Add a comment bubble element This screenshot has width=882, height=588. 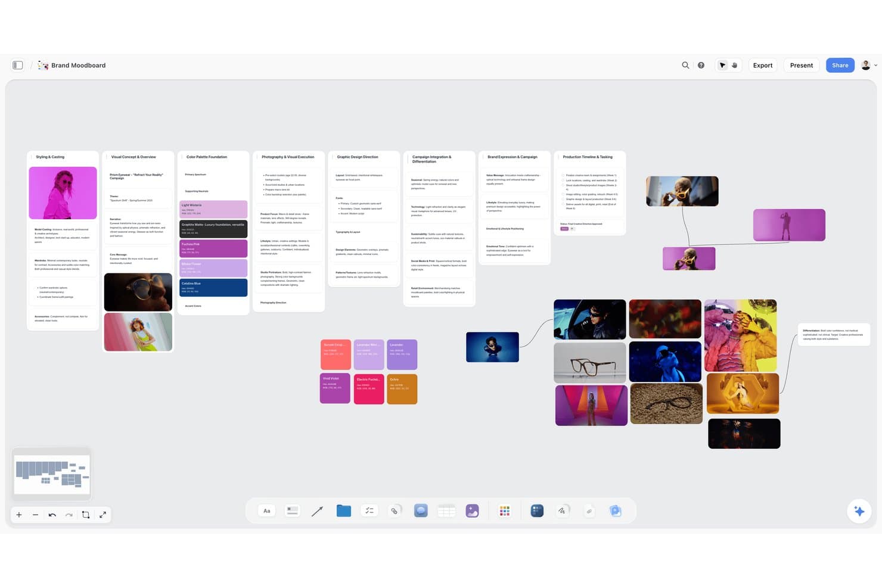click(x=421, y=511)
